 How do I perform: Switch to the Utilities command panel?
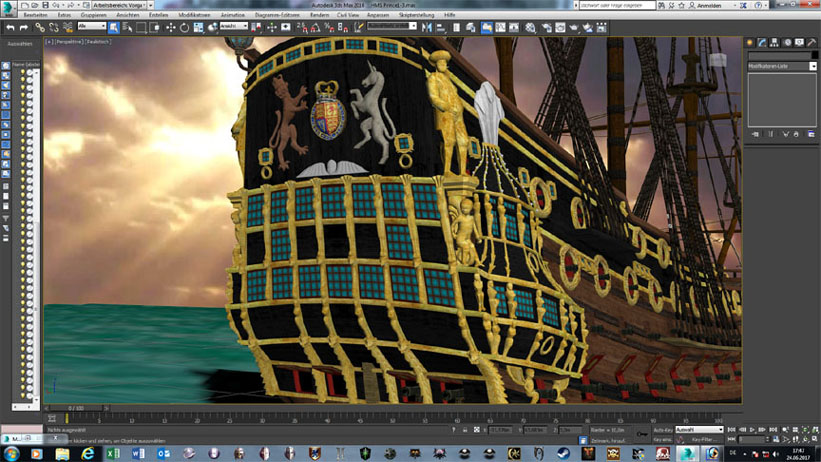click(x=812, y=42)
